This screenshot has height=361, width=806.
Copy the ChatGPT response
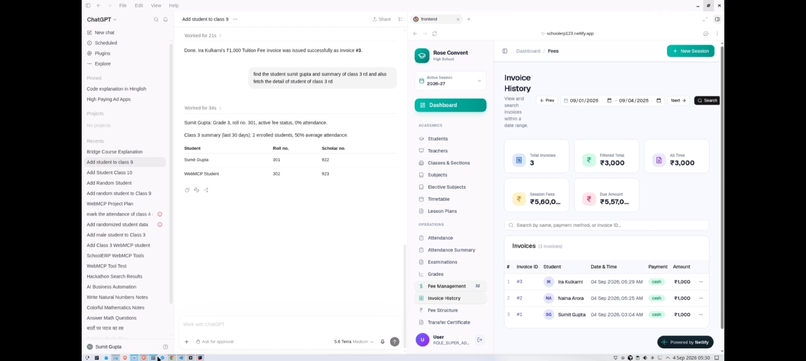(188, 190)
